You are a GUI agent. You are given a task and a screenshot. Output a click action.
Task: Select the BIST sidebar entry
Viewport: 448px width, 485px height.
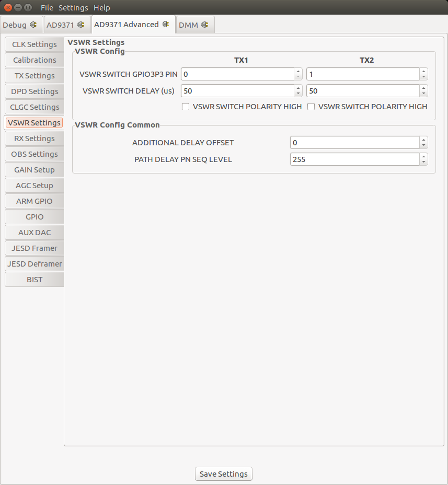click(x=34, y=279)
